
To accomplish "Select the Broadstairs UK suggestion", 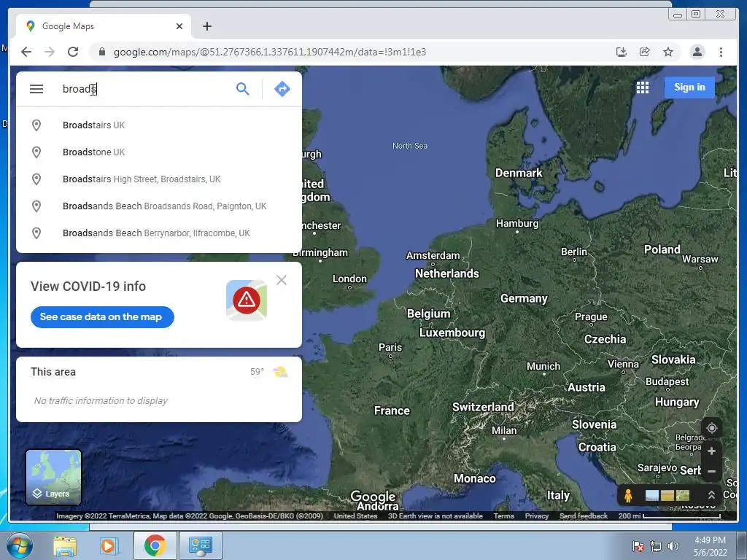I will pos(159,125).
